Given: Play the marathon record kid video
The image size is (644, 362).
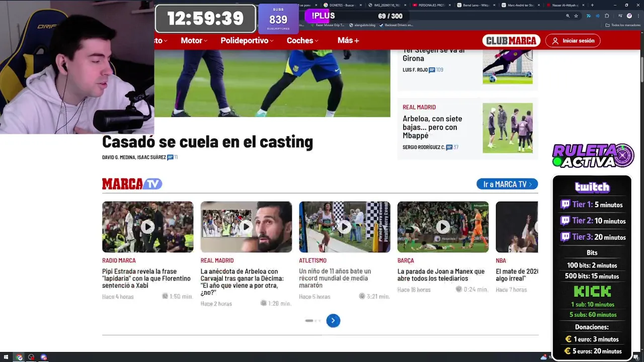Looking at the screenshot, I should point(345,227).
